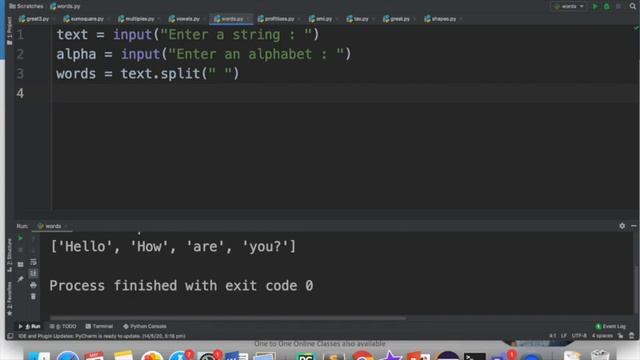Click Scratches in the breadcrumb bar

click(x=26, y=6)
